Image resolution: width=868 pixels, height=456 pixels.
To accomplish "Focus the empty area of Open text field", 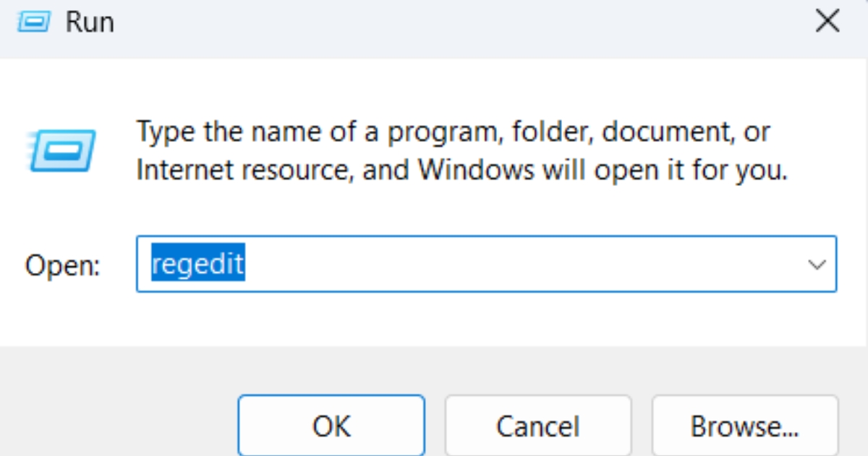I will (x=506, y=264).
